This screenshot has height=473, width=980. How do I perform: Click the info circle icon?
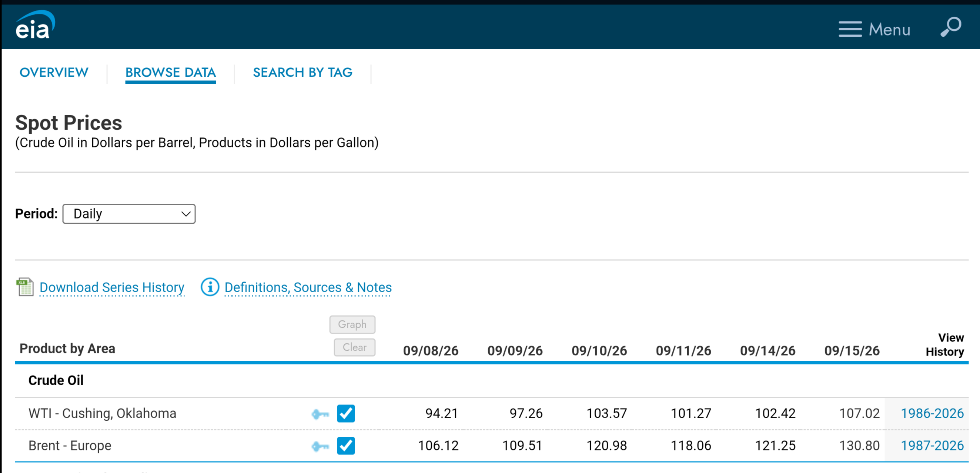tap(210, 287)
